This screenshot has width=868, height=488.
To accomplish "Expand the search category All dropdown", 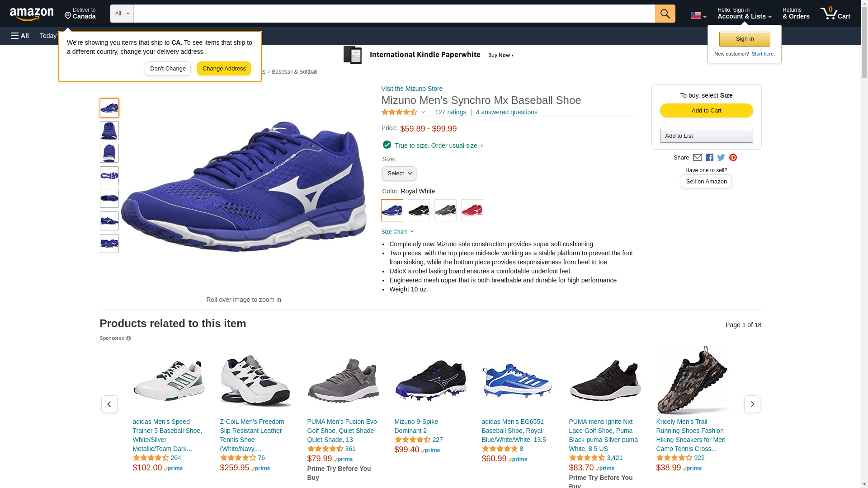I will pyautogui.click(x=122, y=14).
